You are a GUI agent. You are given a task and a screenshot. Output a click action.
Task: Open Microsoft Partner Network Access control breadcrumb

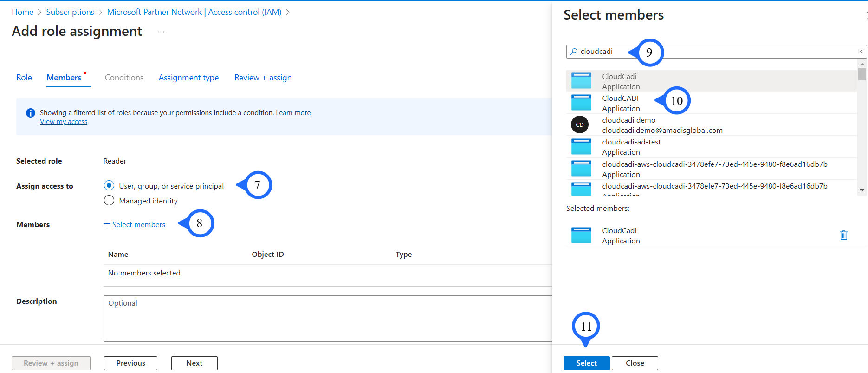tap(194, 12)
